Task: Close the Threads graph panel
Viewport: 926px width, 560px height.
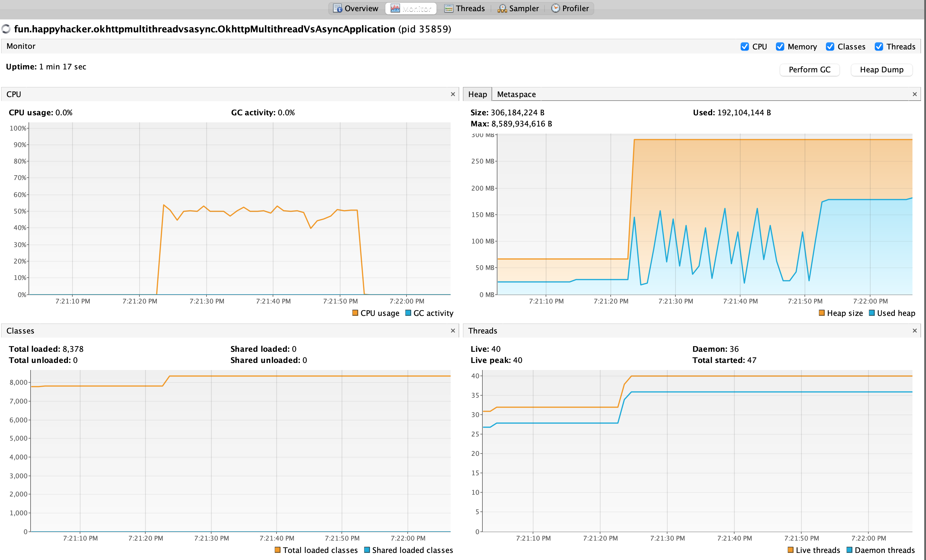Action: point(915,331)
